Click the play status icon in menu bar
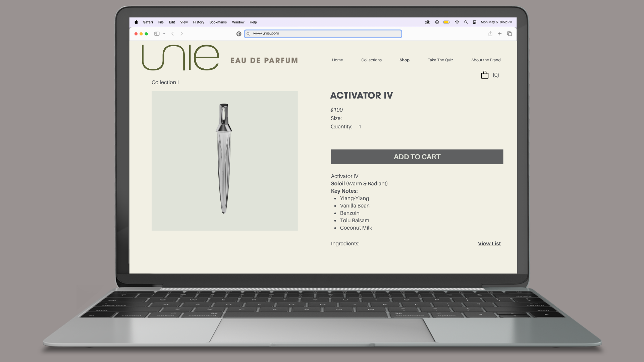Image resolution: width=644 pixels, height=362 pixels. click(437, 22)
